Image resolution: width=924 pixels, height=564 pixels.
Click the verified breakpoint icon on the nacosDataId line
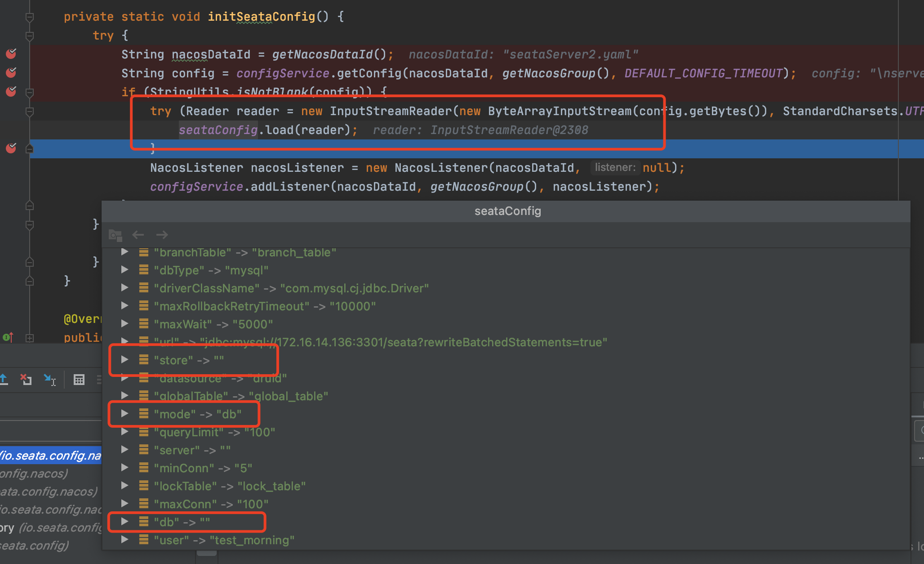pos(10,54)
